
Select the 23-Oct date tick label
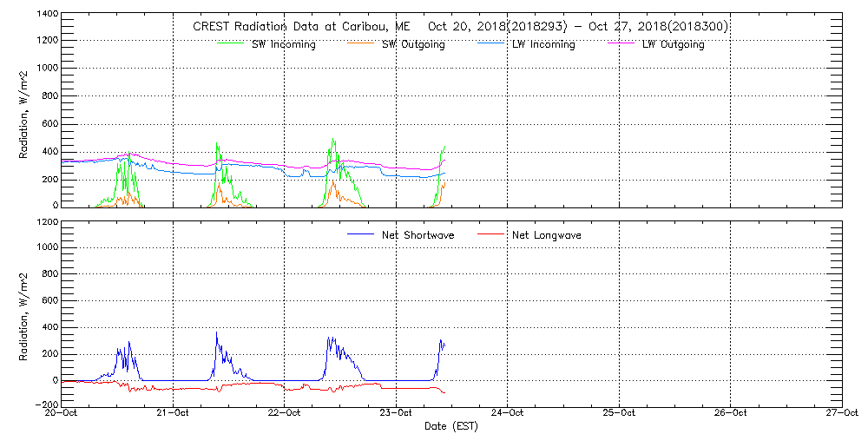click(x=396, y=414)
